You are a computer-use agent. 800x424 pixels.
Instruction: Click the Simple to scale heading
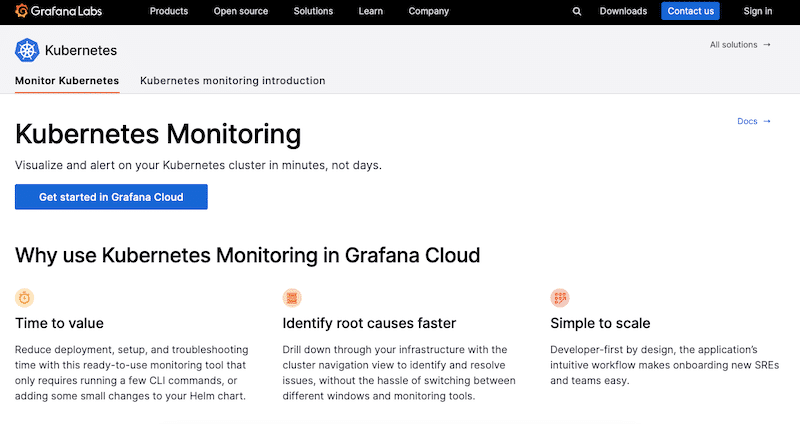click(x=600, y=323)
